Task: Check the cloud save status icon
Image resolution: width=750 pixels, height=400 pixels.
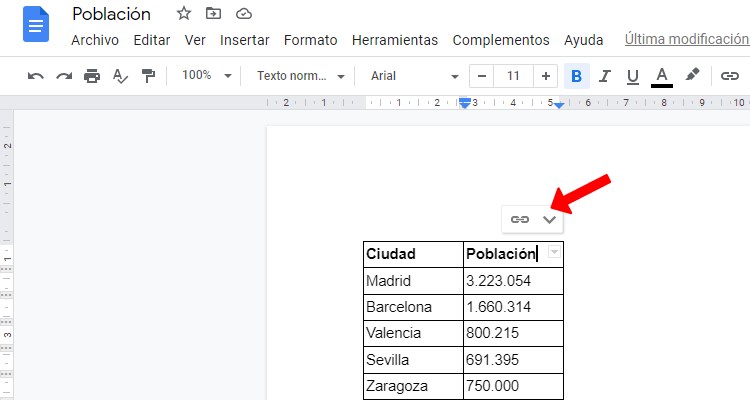Action: (243, 14)
